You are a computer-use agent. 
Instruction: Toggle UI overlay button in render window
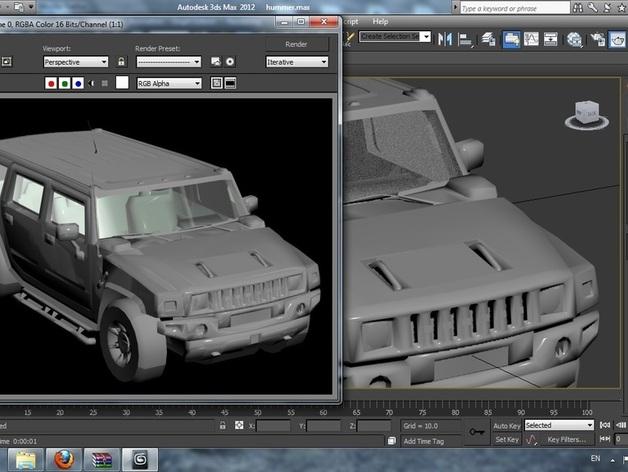(x=217, y=83)
